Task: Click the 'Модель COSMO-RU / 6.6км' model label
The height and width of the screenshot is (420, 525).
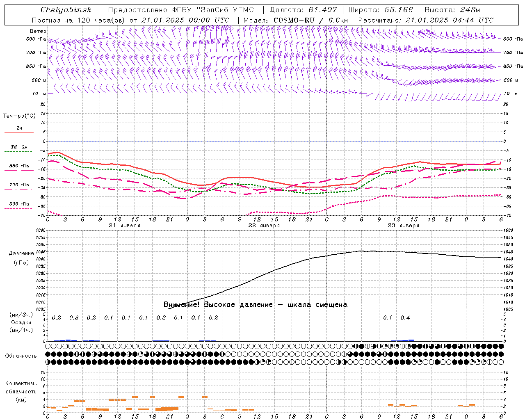Action: 295,20
